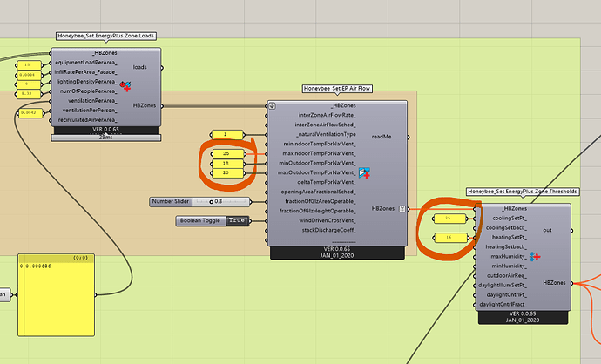Select the panel containing 9
The height and width of the screenshot is (364, 601).
[x=29, y=84]
